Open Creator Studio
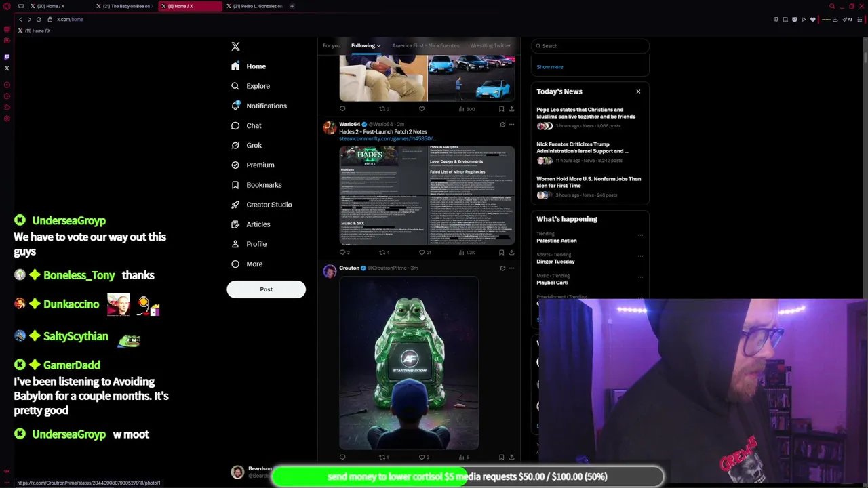Screen dimensions: 868x488 tap(261, 204)
